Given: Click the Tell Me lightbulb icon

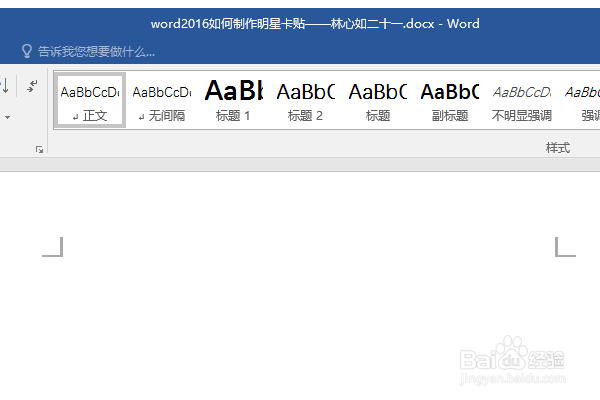Looking at the screenshot, I should point(27,51).
